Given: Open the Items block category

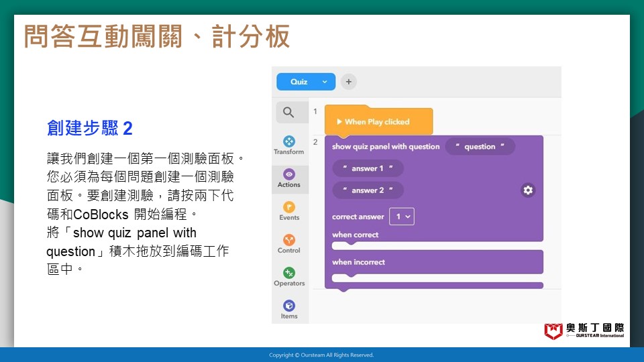Looking at the screenshot, I should (288, 310).
